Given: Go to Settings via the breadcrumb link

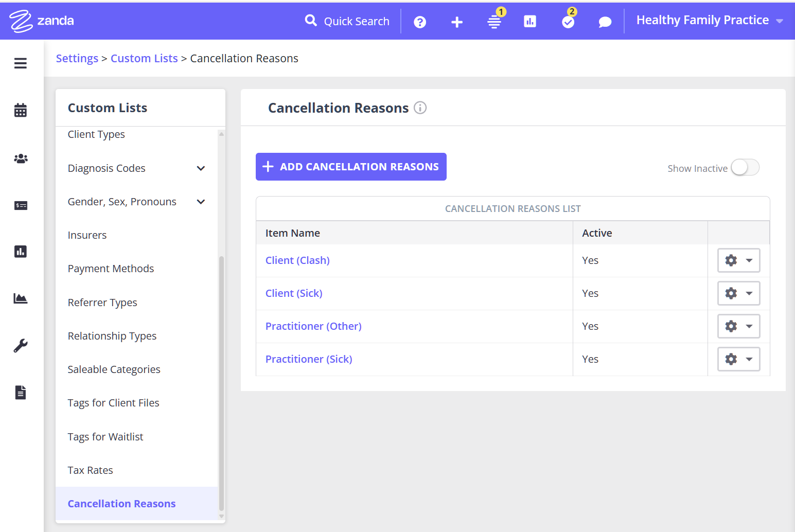Looking at the screenshot, I should [77, 59].
